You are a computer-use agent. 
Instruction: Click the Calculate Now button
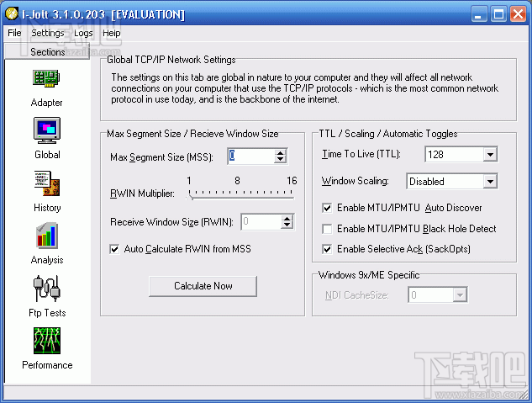203,286
